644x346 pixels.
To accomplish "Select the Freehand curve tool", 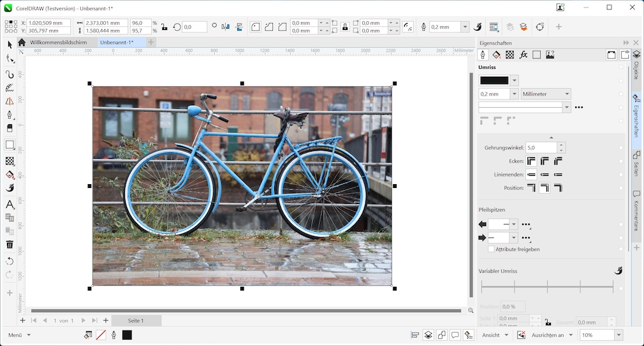I will (x=10, y=75).
